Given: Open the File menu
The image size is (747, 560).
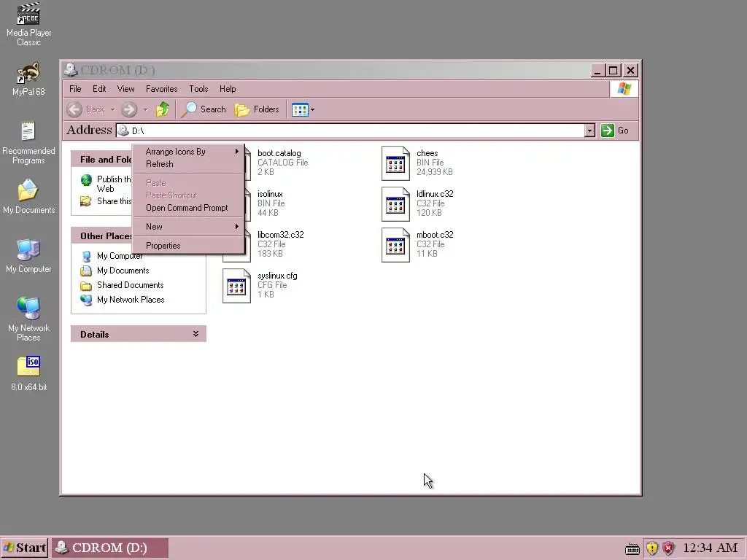Looking at the screenshot, I should click(x=75, y=89).
